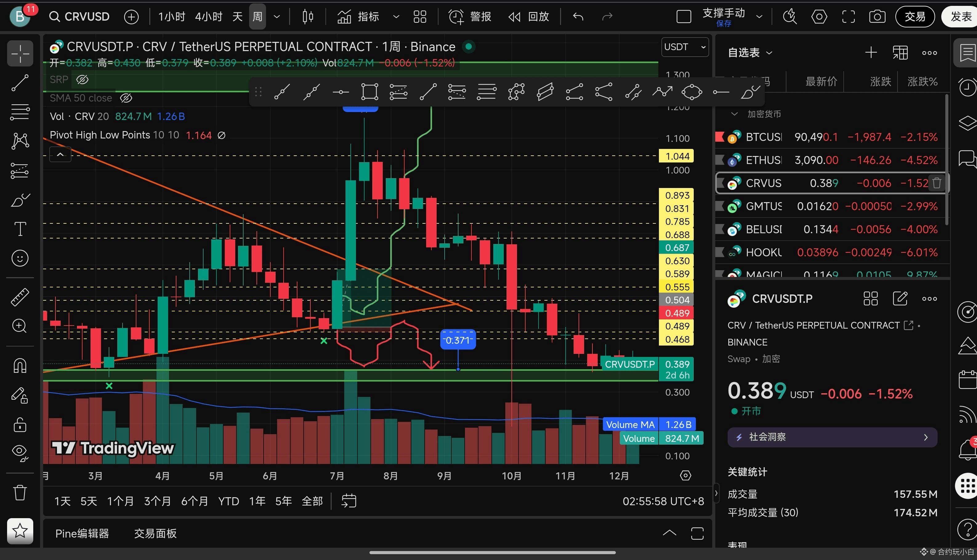
Task: Edit symbol notes with pencil icon
Action: pos(900,298)
